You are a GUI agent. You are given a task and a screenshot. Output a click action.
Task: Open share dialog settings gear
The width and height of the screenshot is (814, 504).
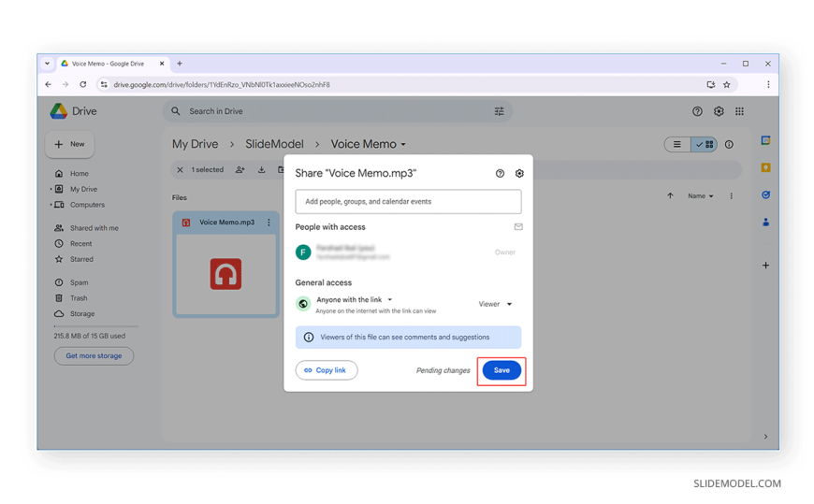pos(519,173)
